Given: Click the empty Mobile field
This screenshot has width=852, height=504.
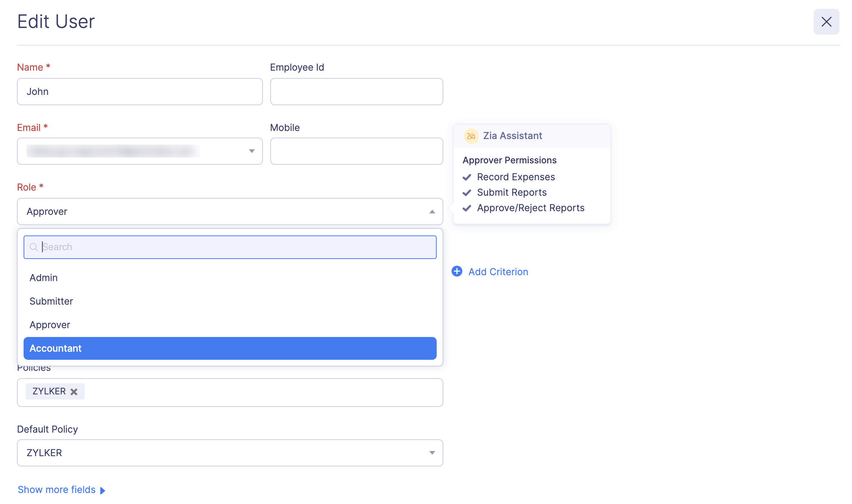Looking at the screenshot, I should click(356, 151).
